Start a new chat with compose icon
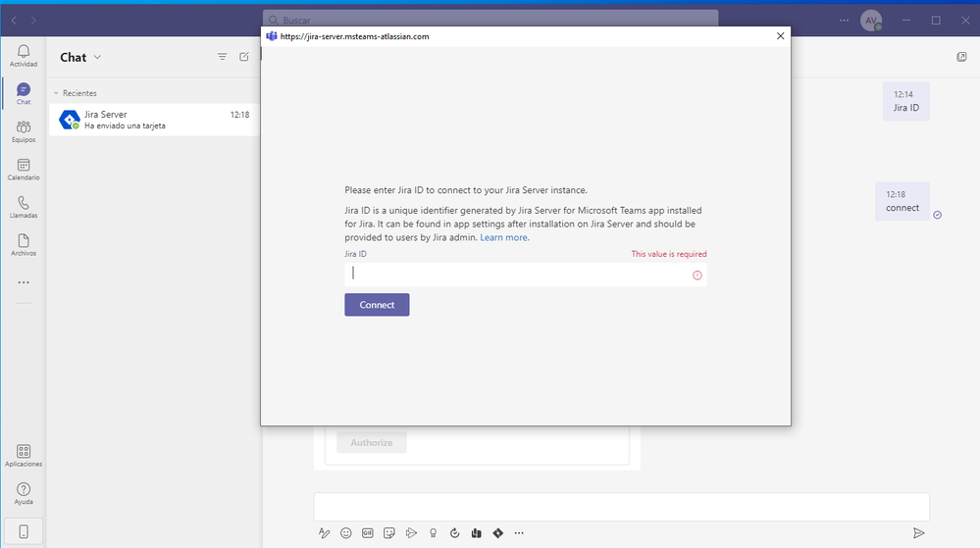 [243, 57]
